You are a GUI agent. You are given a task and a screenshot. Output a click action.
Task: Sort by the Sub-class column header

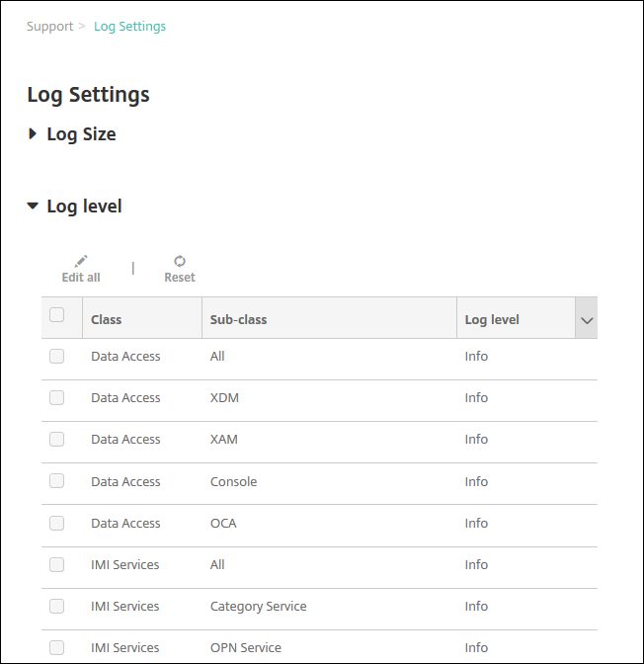coord(238,320)
